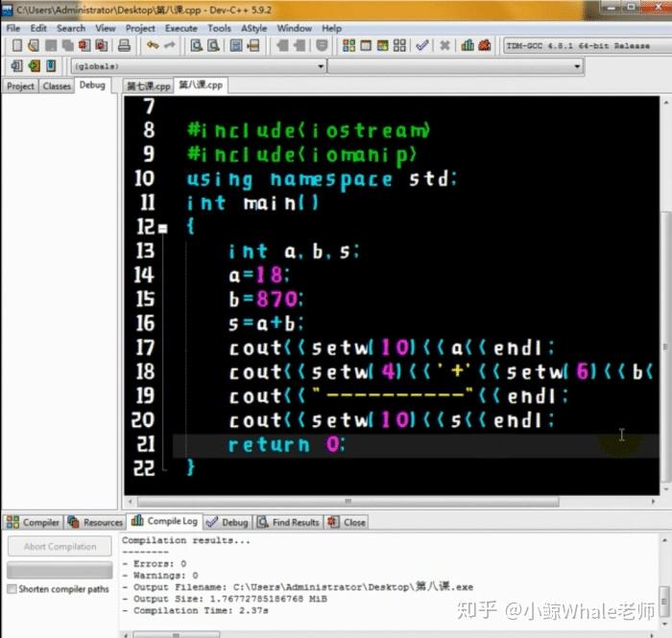Close the bottom panel with Close tab

(347, 522)
